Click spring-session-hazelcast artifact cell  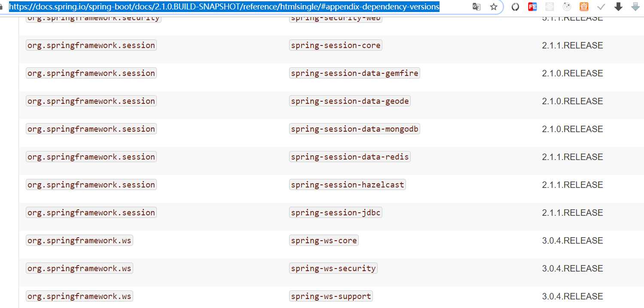pos(348,185)
